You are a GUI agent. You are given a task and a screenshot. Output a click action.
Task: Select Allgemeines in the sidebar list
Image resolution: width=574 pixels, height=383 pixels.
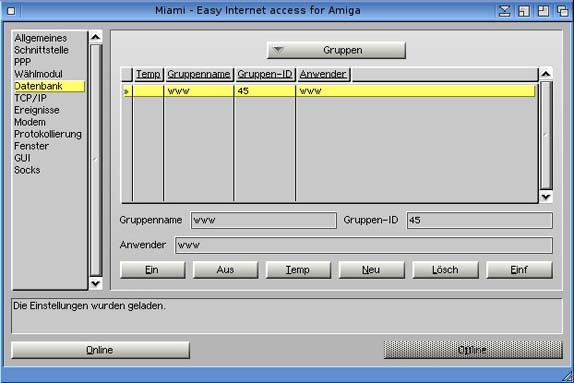(x=40, y=38)
